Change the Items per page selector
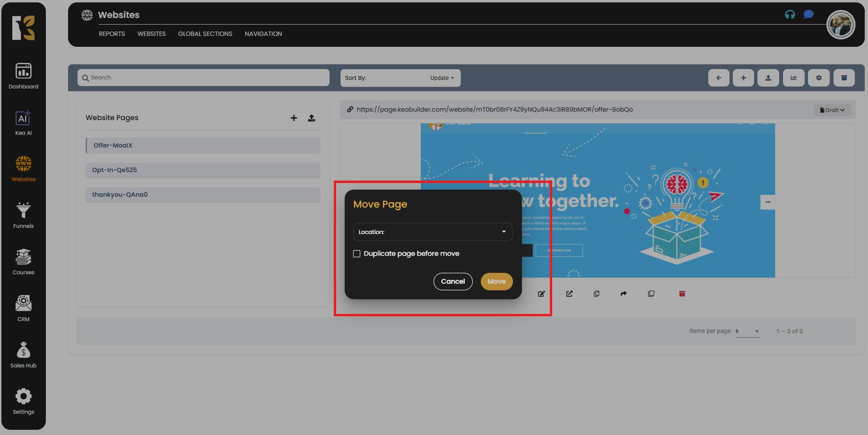Image resolution: width=868 pixels, height=435 pixels. click(747, 331)
